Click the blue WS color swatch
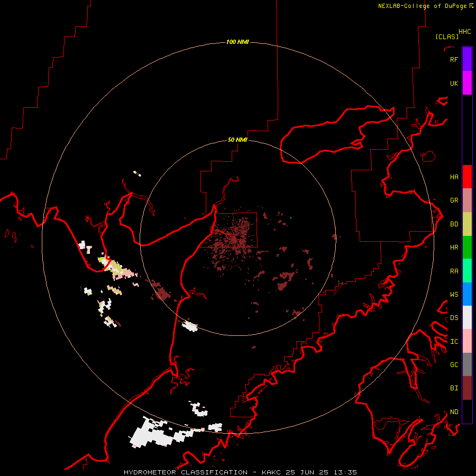The width and height of the screenshot is (476, 476). pos(467,294)
